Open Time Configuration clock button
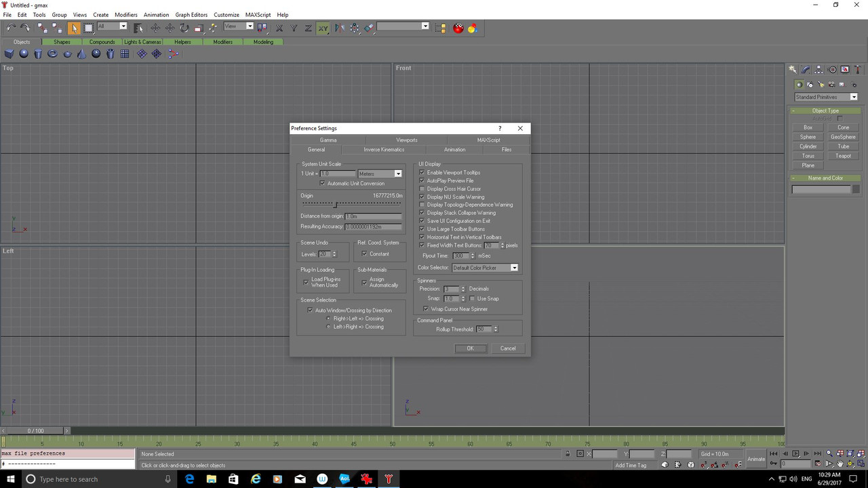 818,463
